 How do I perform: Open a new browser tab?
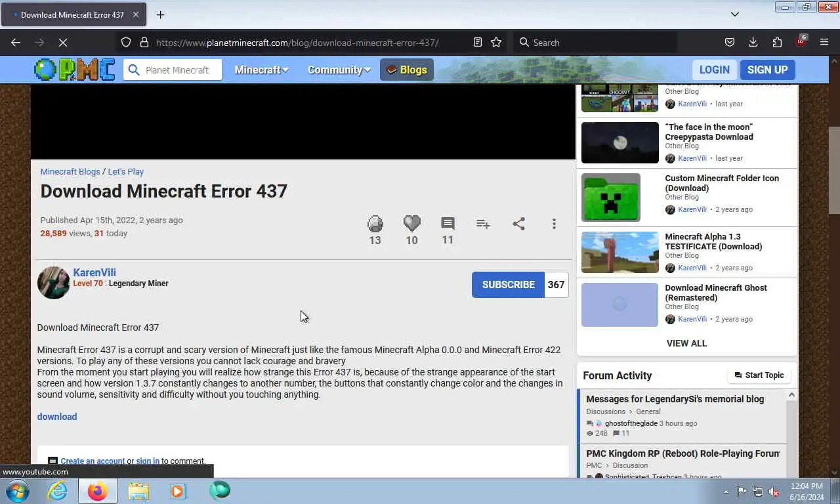[x=160, y=14]
